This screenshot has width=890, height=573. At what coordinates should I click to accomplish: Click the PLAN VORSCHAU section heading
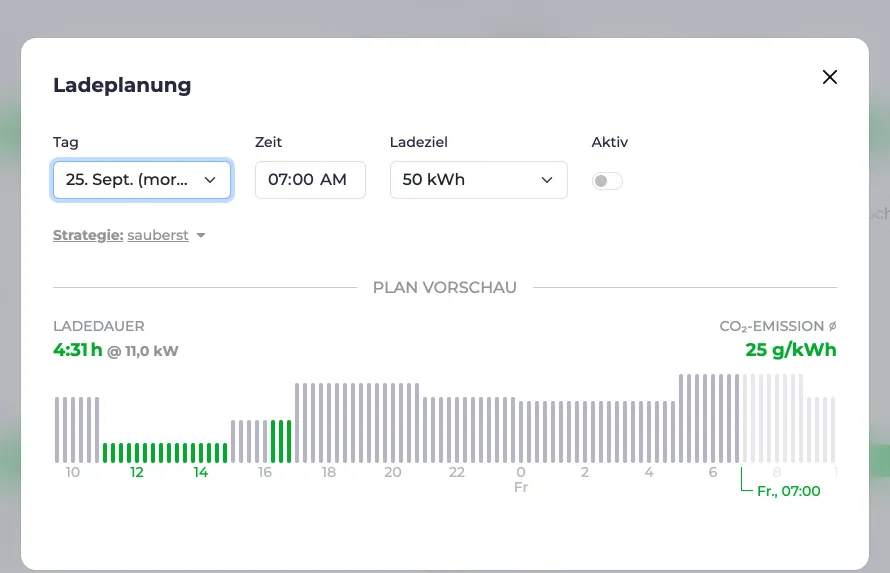[x=444, y=288]
